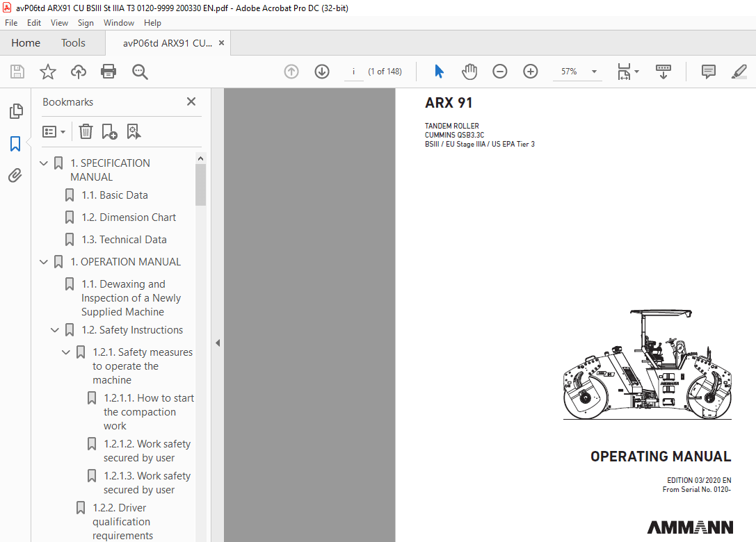The image size is (756, 542).
Task: Collapse the 1. SPECIFICATION MANUAL bookmark
Action: [43, 163]
